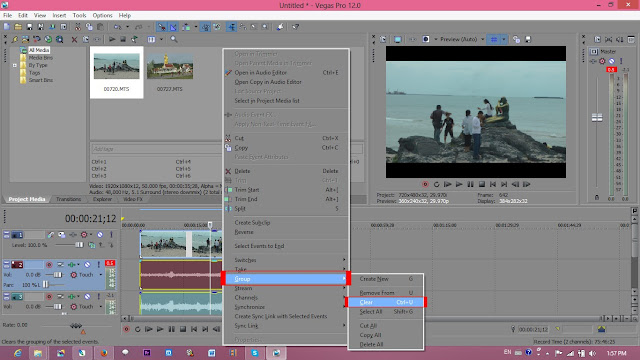The height and width of the screenshot is (360, 640).
Task: Click the magnifier Search Media Bins icon
Action: point(174,40)
